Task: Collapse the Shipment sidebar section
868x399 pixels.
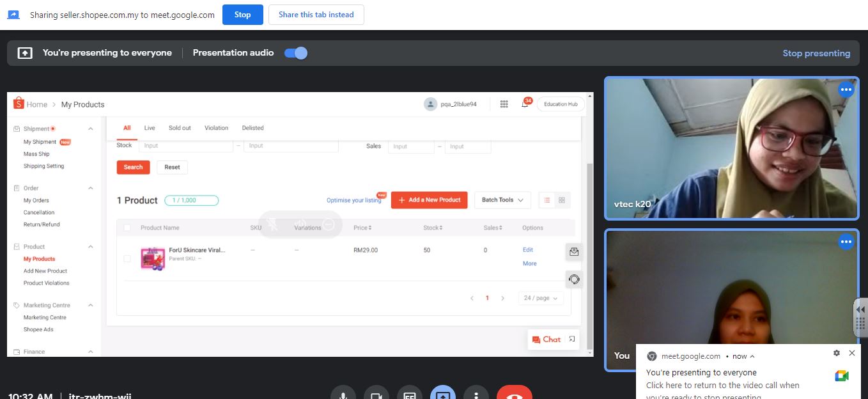Action: click(x=91, y=129)
